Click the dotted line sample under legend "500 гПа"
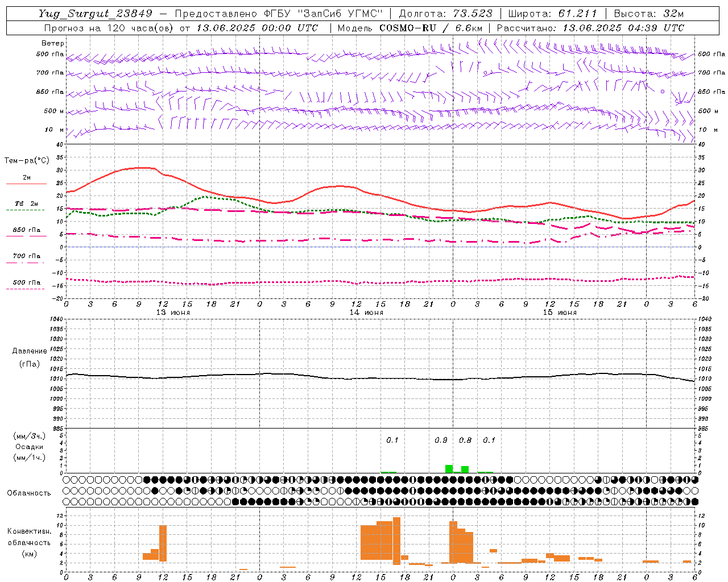This screenshot has height=582, width=728. click(x=25, y=289)
